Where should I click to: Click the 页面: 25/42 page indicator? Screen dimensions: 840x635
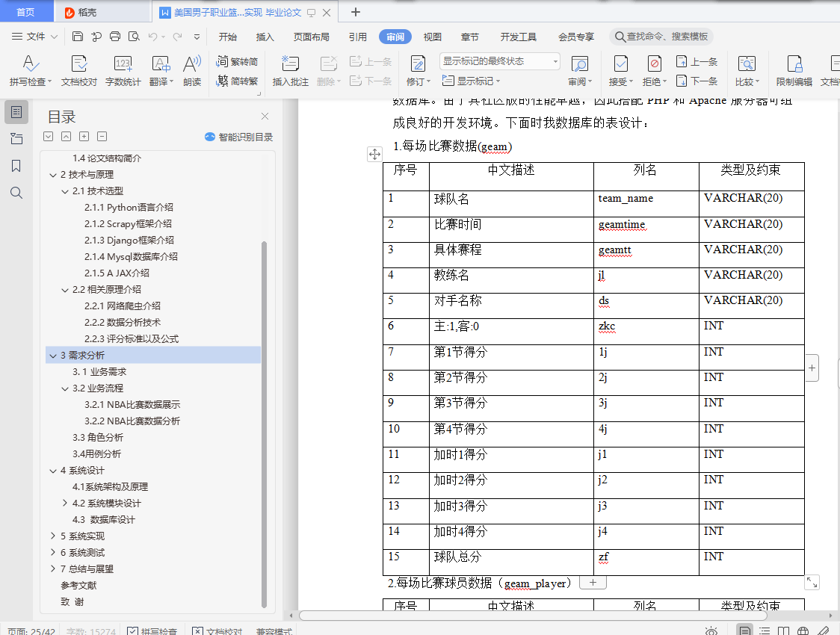[x=31, y=631]
